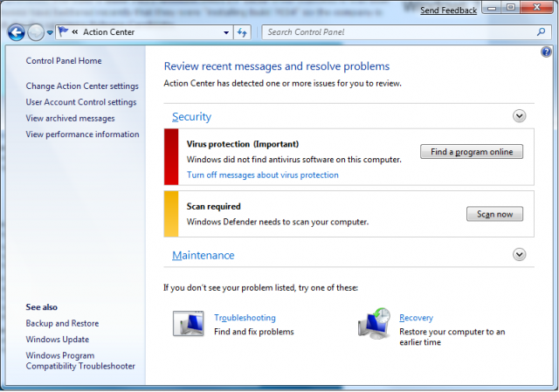Click the Troubleshooting computer icon
Screen dimensions: 559x392
[189, 324]
